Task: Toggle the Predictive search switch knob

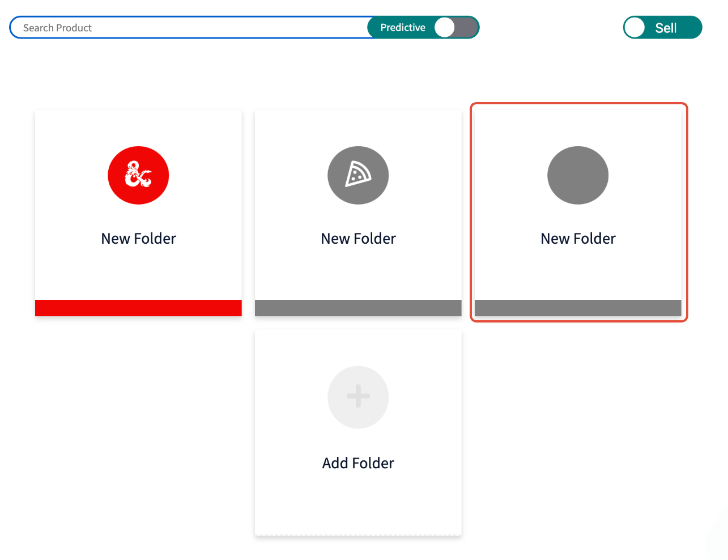Action: point(445,27)
